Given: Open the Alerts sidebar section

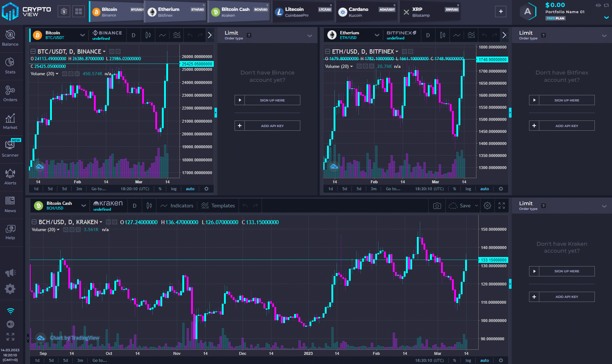Looking at the screenshot, I should coord(10,177).
